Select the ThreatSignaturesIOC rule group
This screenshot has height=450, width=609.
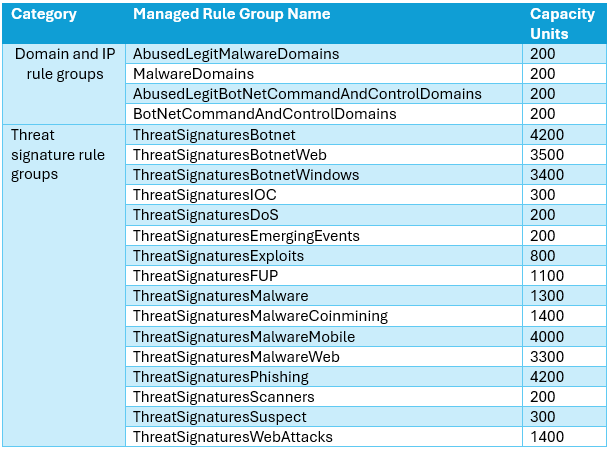click(x=204, y=195)
